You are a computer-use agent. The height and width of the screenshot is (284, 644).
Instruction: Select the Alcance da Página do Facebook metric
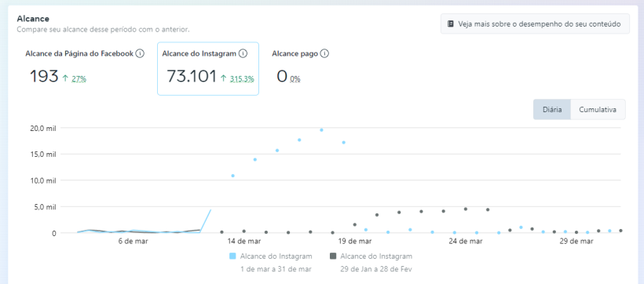(85, 68)
